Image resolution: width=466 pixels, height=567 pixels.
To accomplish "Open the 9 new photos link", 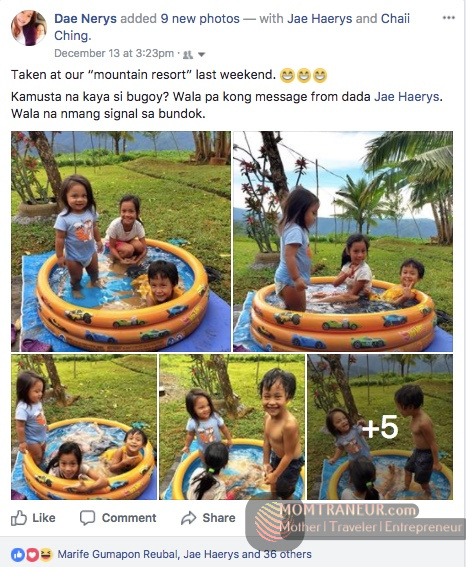I will point(200,18).
